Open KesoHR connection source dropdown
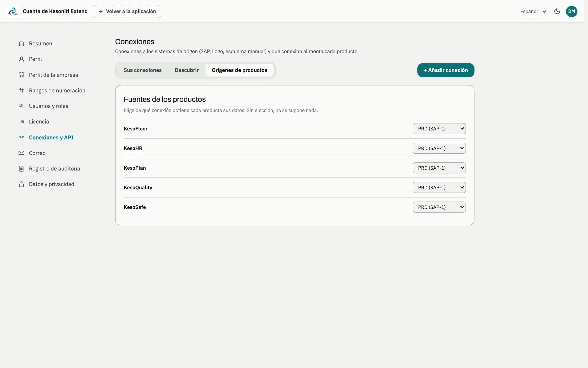Image resolution: width=588 pixels, height=368 pixels. click(439, 148)
